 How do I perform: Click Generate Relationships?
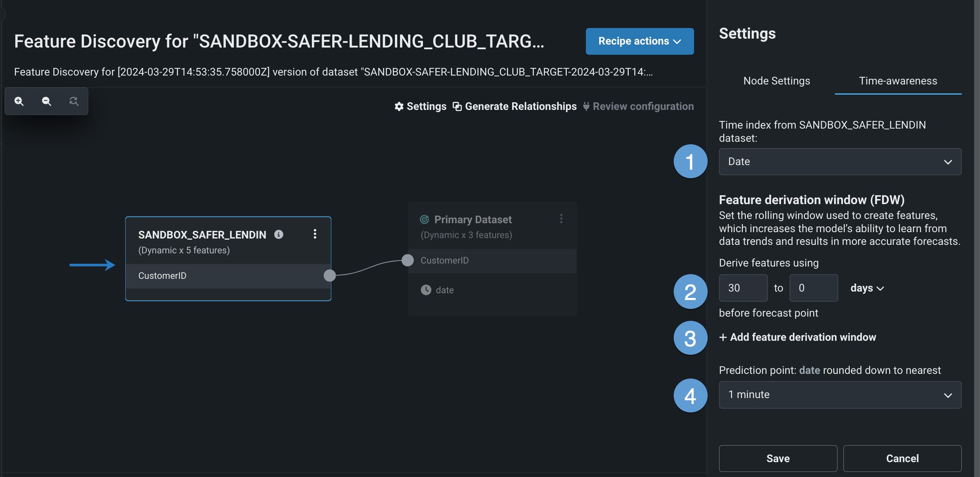[515, 106]
